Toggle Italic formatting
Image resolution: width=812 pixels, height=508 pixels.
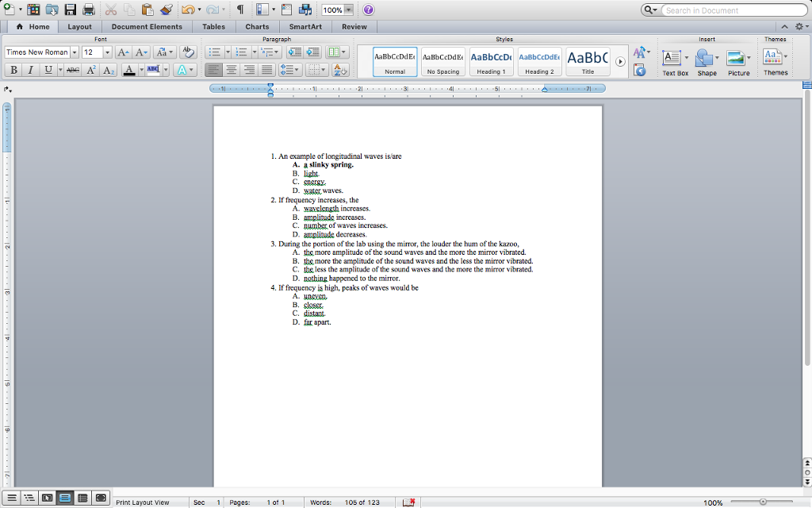[x=31, y=70]
